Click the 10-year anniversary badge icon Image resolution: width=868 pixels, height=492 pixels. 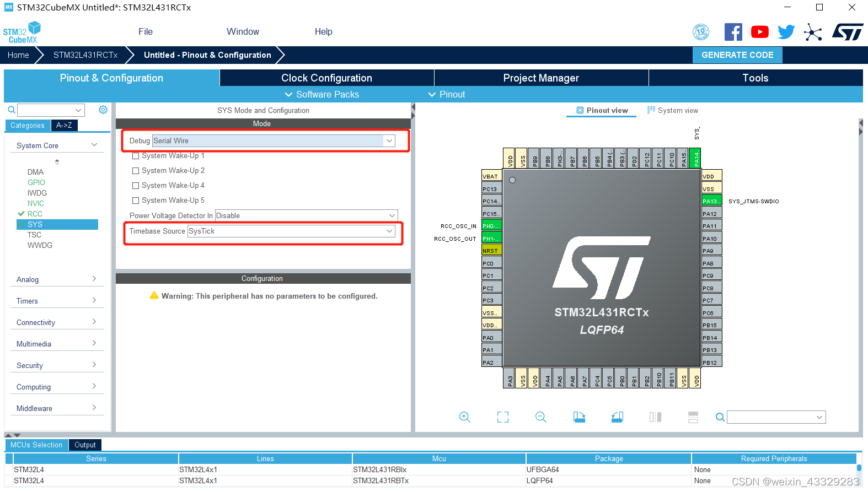pos(701,32)
